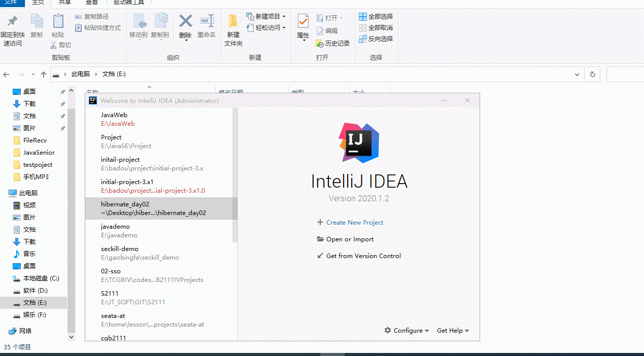The width and height of the screenshot is (644, 356).
Task: Open recent project seckill-demo
Action: pos(159,253)
